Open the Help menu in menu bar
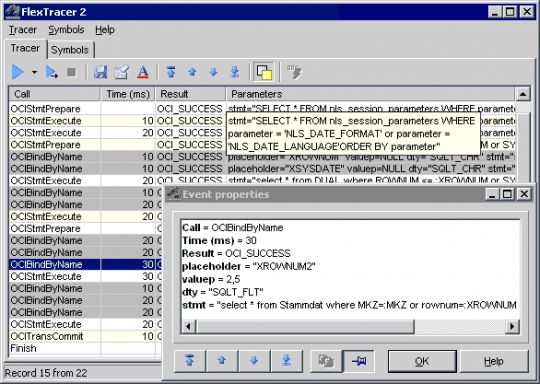 pyautogui.click(x=105, y=30)
